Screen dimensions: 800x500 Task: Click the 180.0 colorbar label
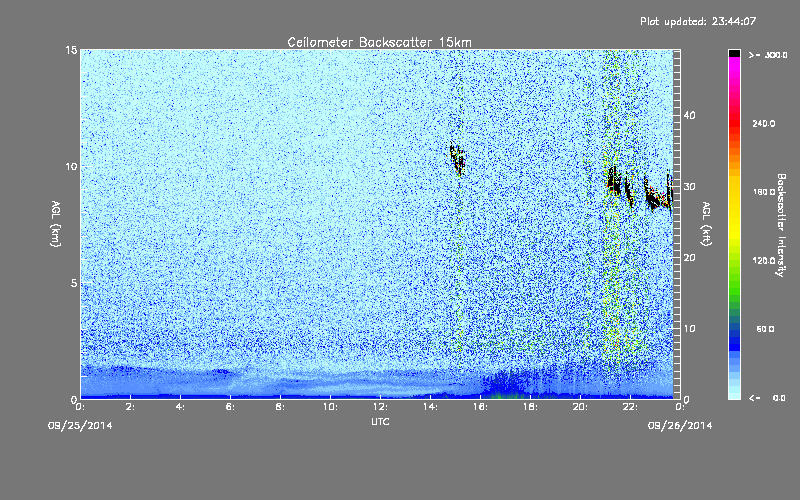[763, 192]
